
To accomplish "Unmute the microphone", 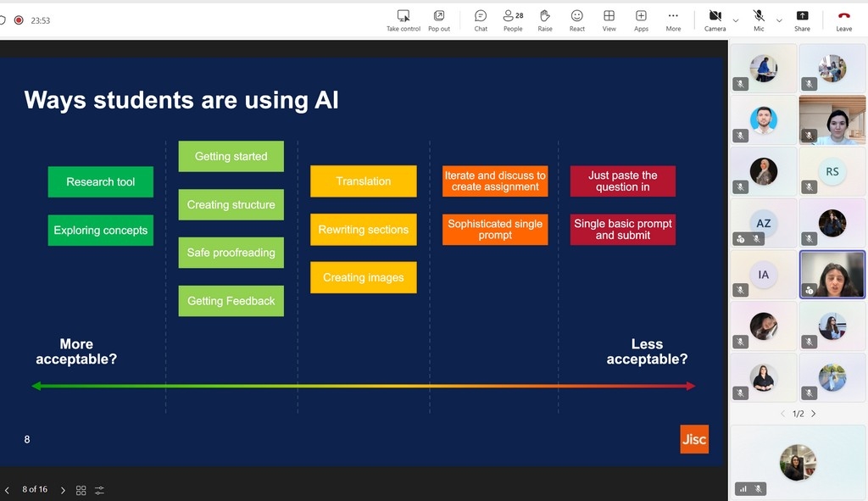I will tap(759, 19).
